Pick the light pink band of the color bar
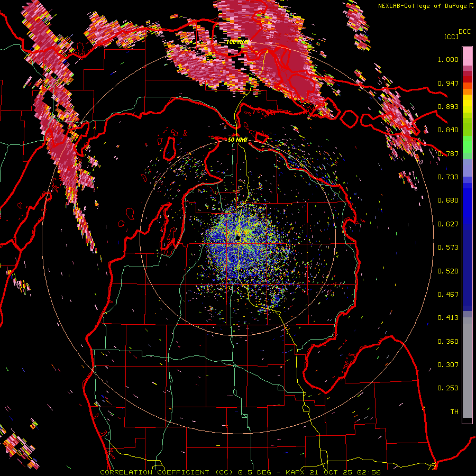Viewport: 476px width, 476px height. 467,57
